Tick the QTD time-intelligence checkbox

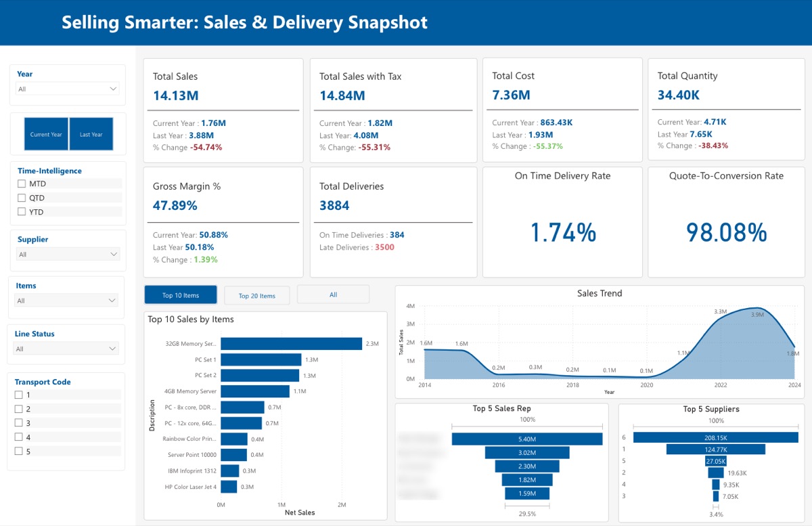point(22,198)
